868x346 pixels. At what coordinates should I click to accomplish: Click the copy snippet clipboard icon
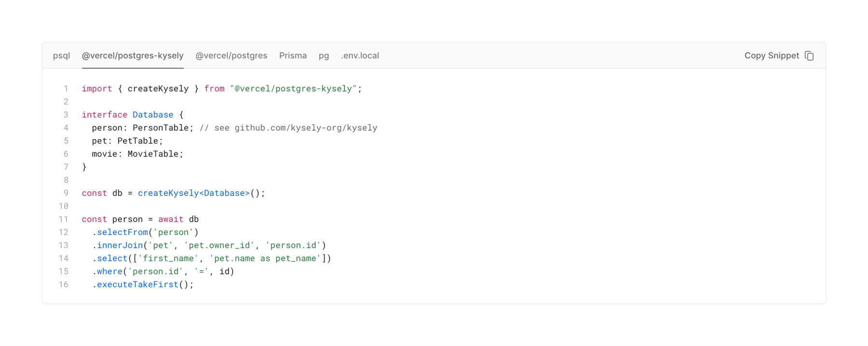coord(809,56)
